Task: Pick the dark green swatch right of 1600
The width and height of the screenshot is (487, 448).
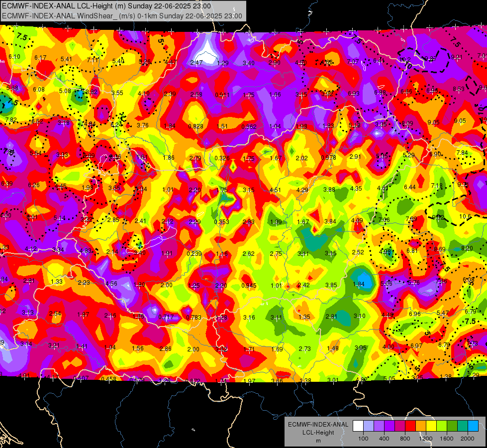Action: [452, 426]
